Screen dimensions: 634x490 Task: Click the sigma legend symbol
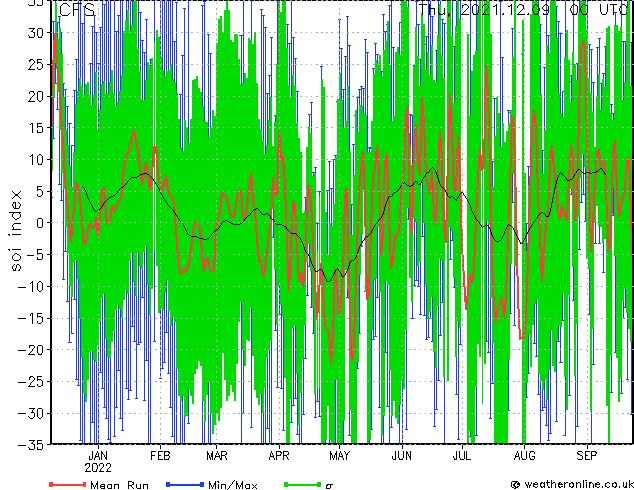(330, 485)
